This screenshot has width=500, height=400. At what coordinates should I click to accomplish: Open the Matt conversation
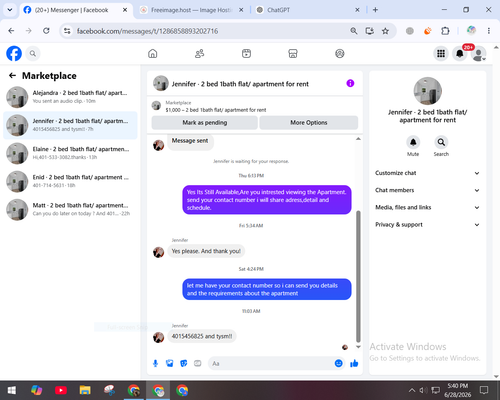(70, 210)
